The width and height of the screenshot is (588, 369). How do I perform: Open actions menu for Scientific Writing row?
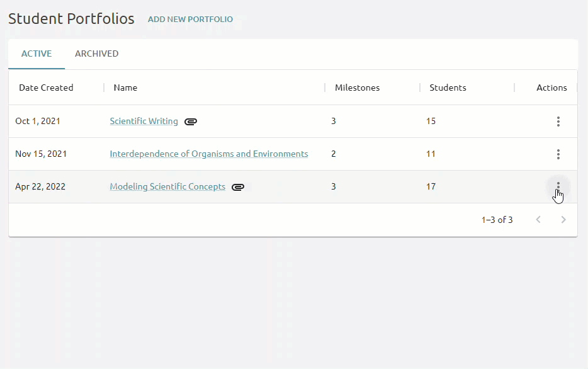coord(558,121)
